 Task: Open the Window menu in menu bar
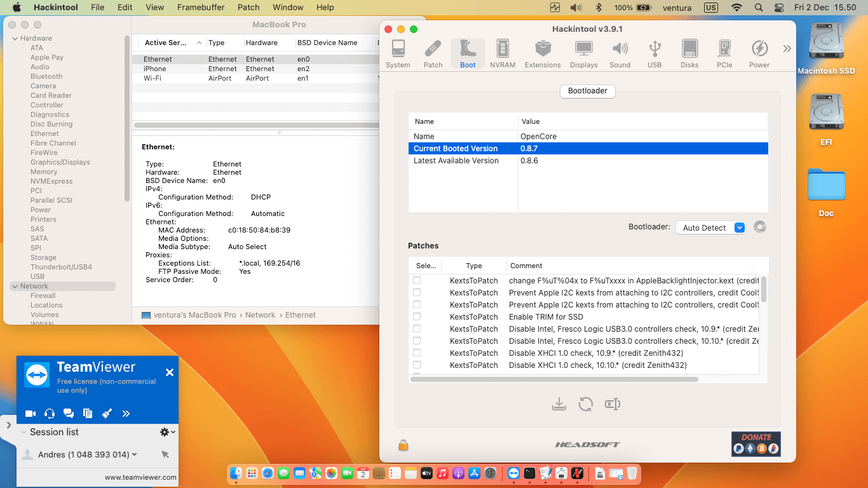click(288, 8)
